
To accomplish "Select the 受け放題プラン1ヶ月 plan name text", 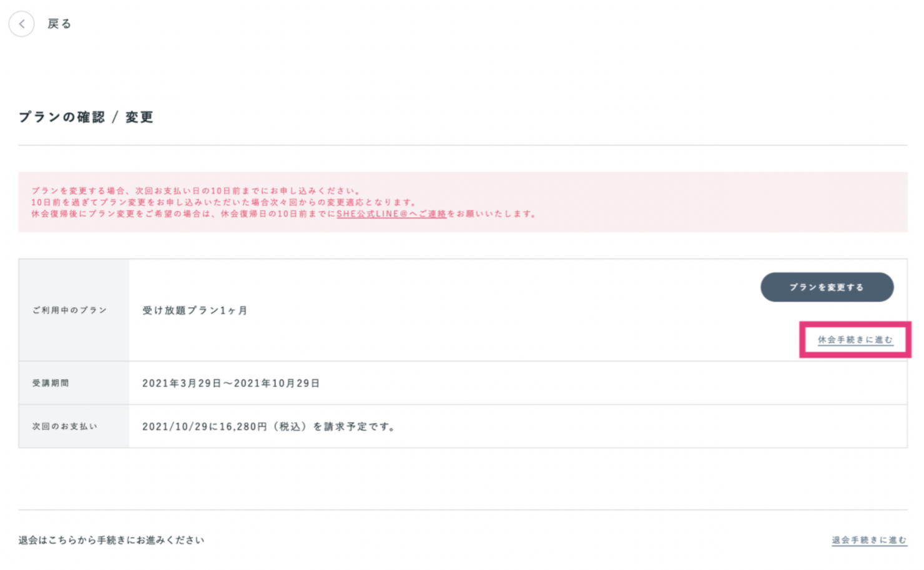I will [195, 310].
